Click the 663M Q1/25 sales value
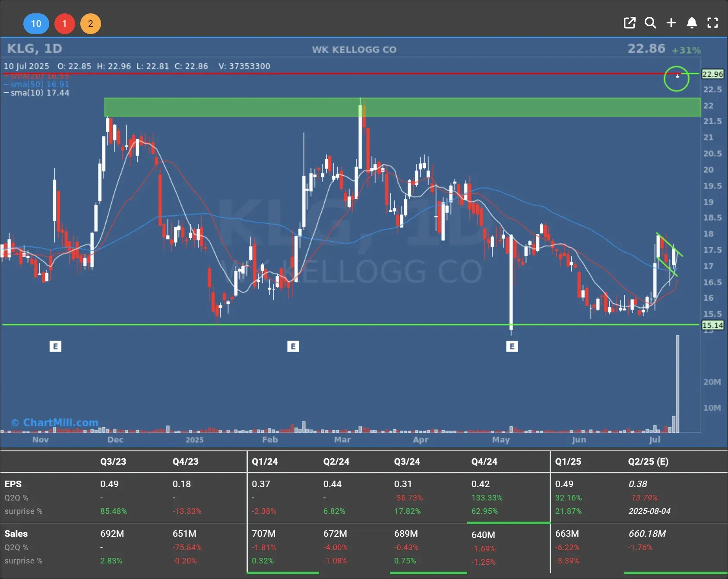The height and width of the screenshot is (579, 728). 567,534
